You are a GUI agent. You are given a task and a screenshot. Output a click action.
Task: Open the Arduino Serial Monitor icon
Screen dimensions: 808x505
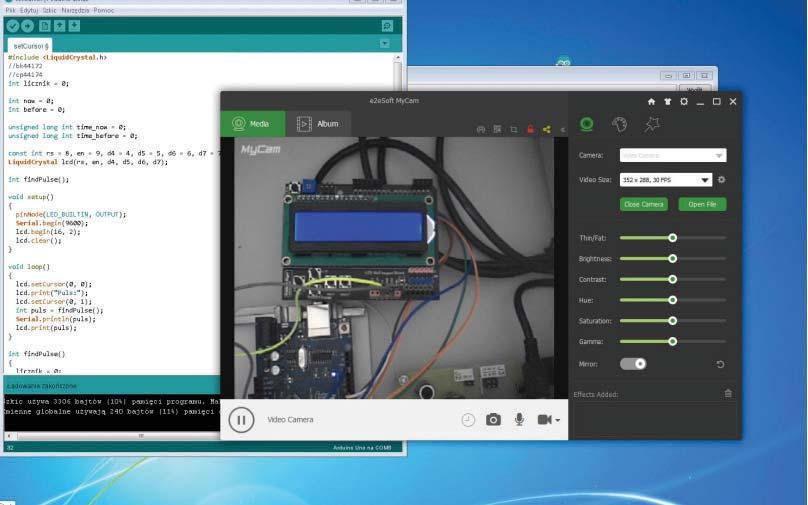point(388,26)
